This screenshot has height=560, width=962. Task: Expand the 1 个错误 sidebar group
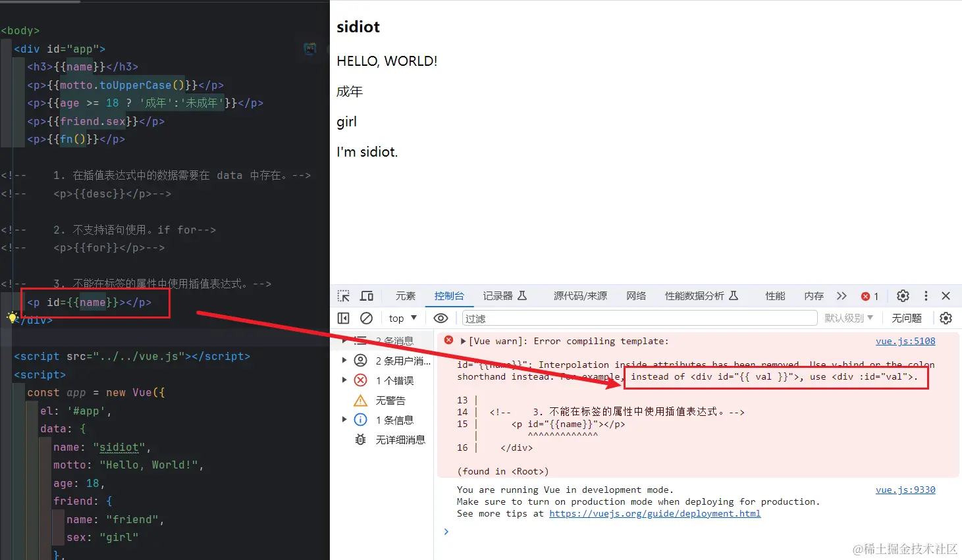click(x=344, y=380)
